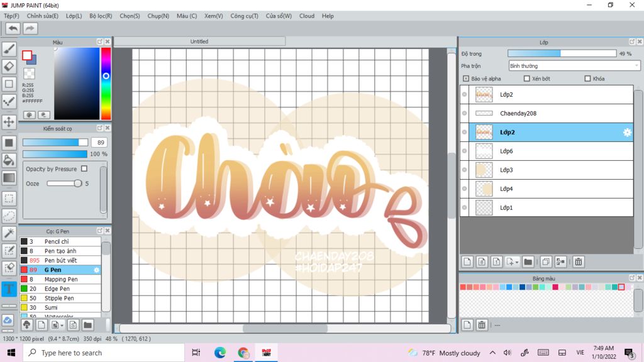
Task: Duplicate the selected layer
Action: pos(546,262)
